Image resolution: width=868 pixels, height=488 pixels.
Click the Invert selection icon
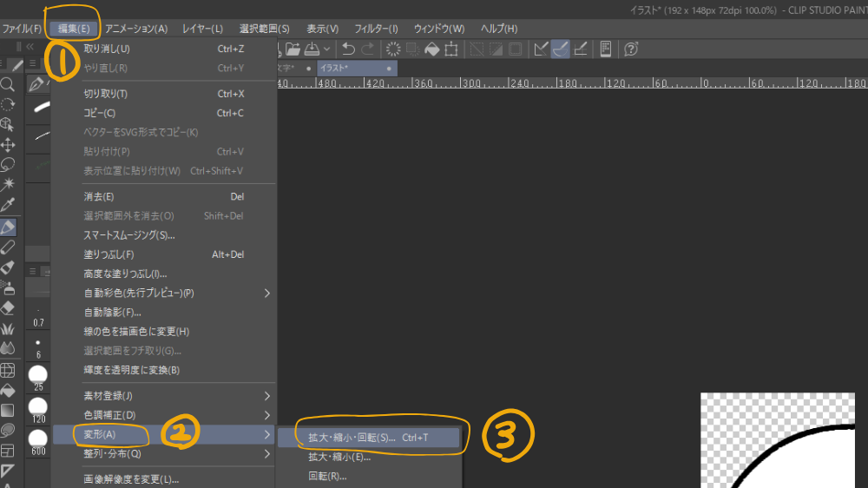[496, 49]
